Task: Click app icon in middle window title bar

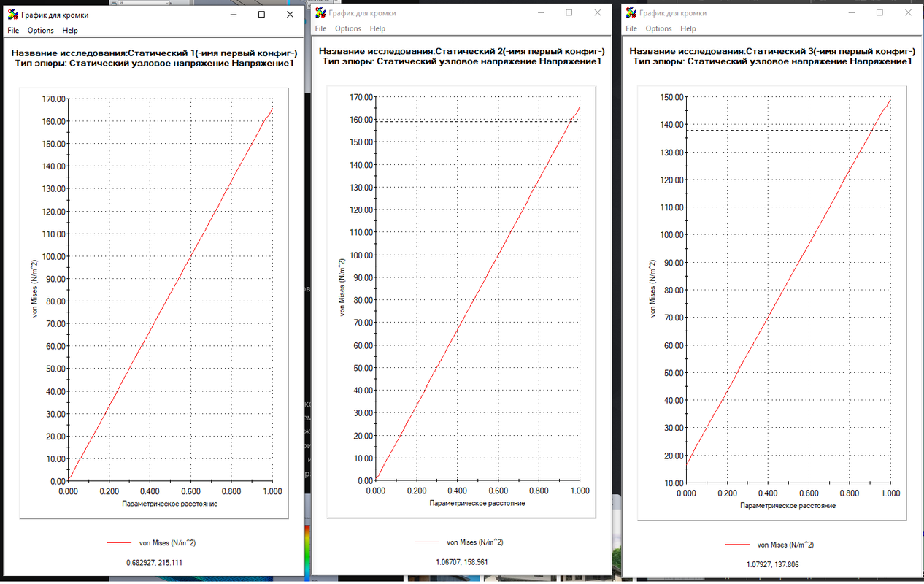Action: pos(321,13)
